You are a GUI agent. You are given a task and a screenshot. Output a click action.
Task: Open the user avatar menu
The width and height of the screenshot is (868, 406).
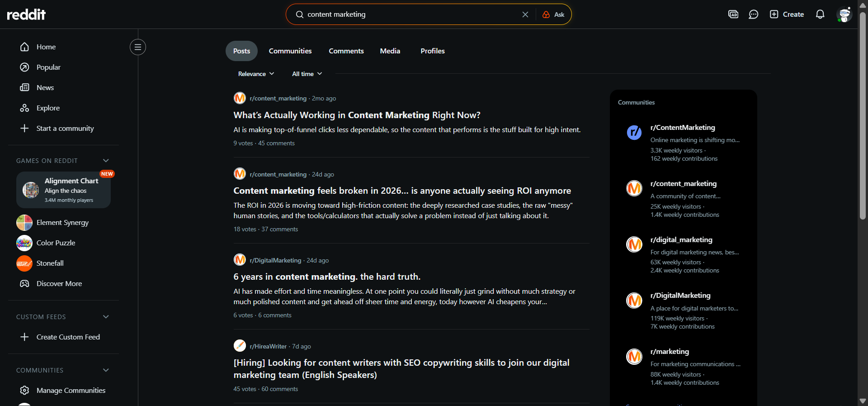tap(844, 14)
